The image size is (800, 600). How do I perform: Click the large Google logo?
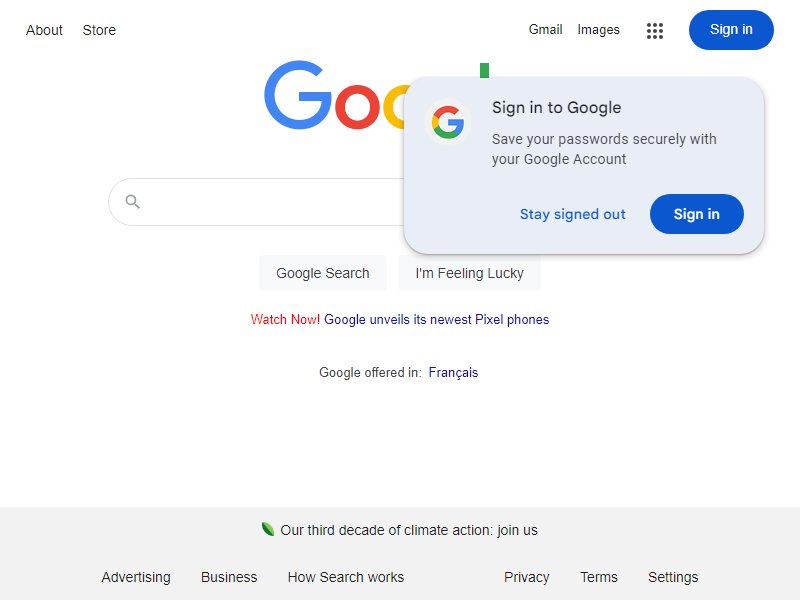tap(337, 95)
